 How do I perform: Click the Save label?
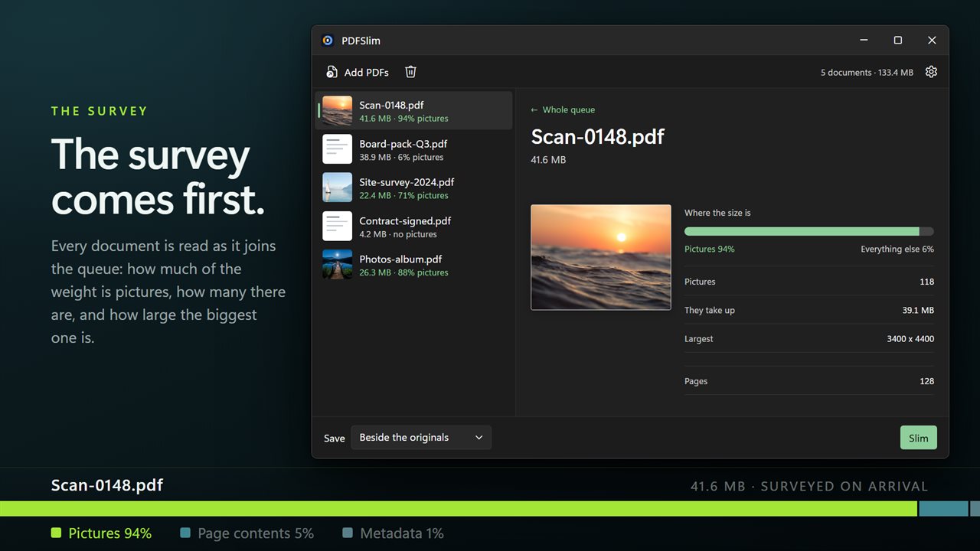(x=335, y=439)
